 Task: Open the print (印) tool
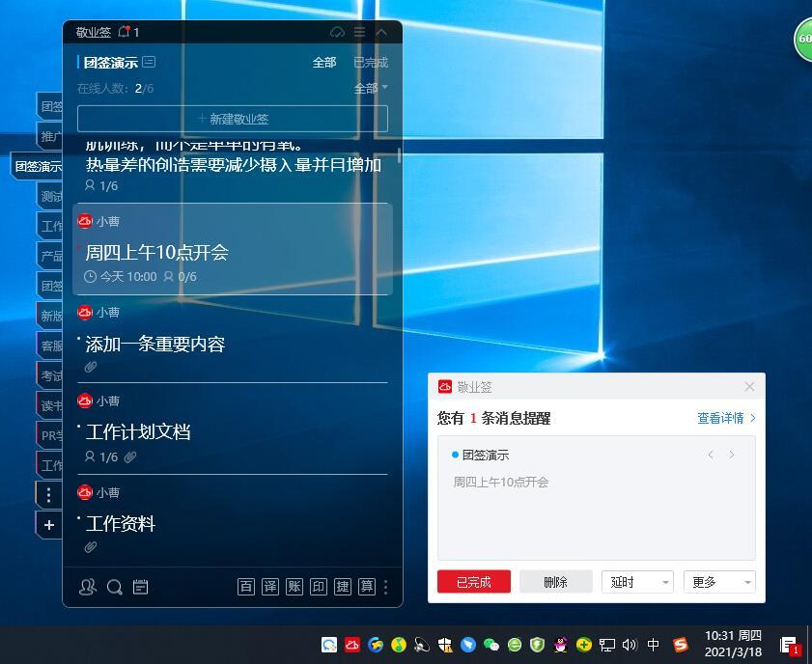(319, 586)
